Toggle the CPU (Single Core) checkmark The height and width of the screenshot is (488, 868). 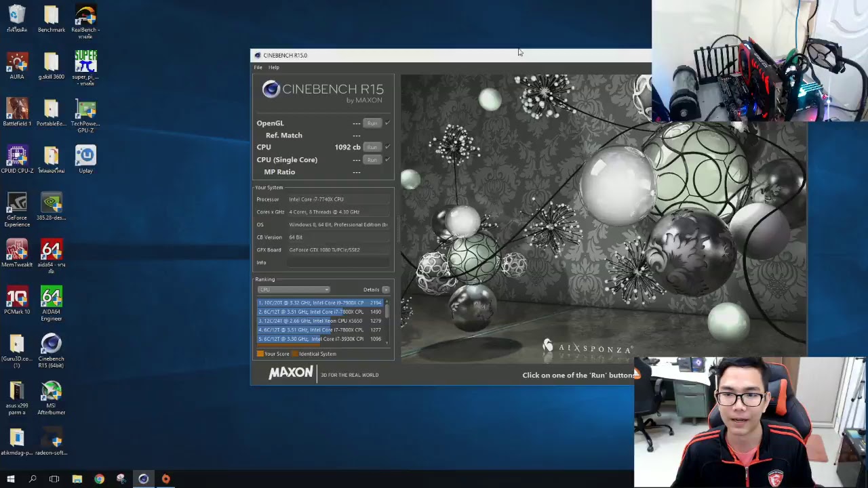[387, 159]
